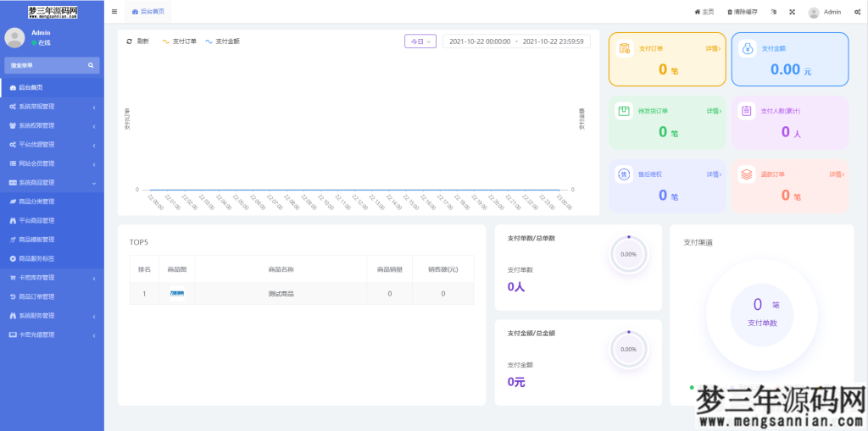Expand the 系统财务管理 menu
The height and width of the screenshot is (431, 868).
[x=52, y=316]
